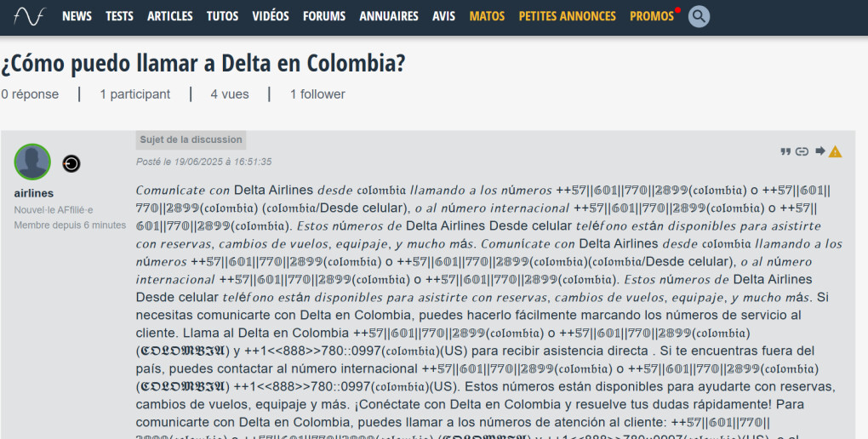The image size is (868, 439).
Task: Open the Audiofanzine logo home link
Action: pyautogui.click(x=29, y=16)
